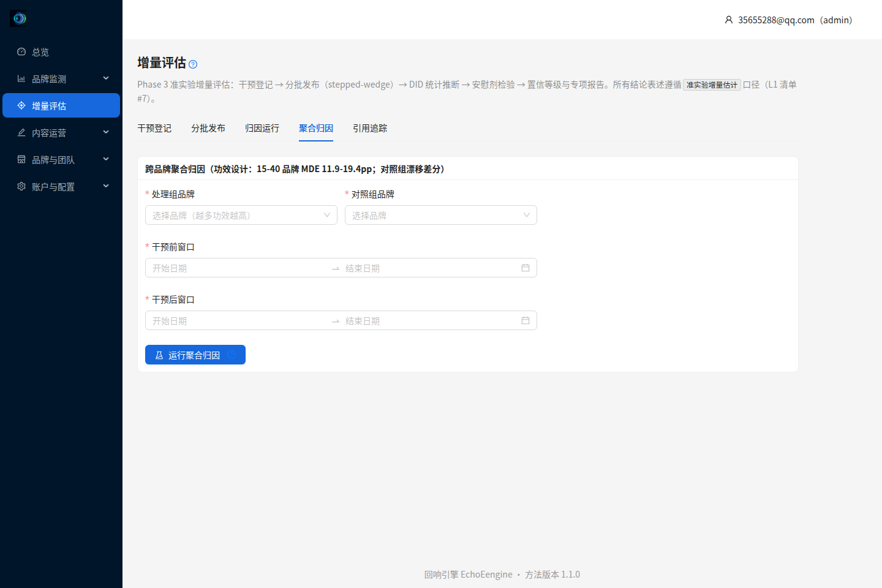Screen dimensions: 882x588
Task: Open the 处理组品牌 brand dropdown
Action: coord(241,215)
